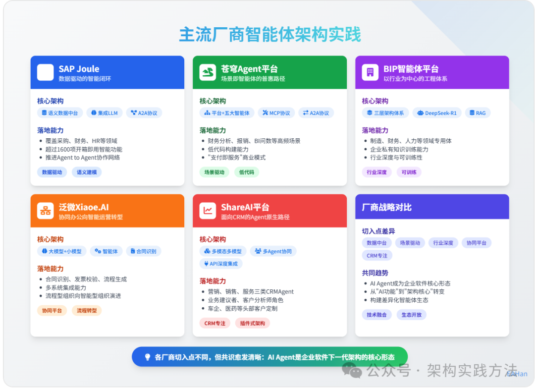Select the 语义建模 tag
The width and height of the screenshot is (535, 392).
pos(87,172)
